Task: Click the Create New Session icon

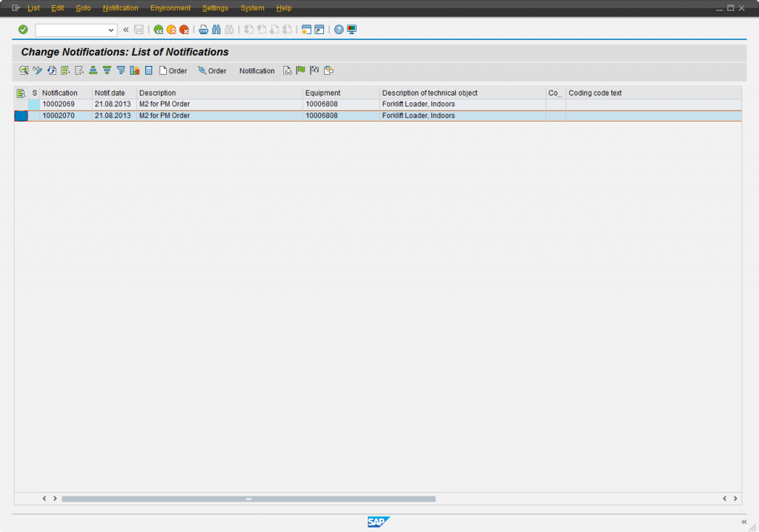Action: (306, 30)
